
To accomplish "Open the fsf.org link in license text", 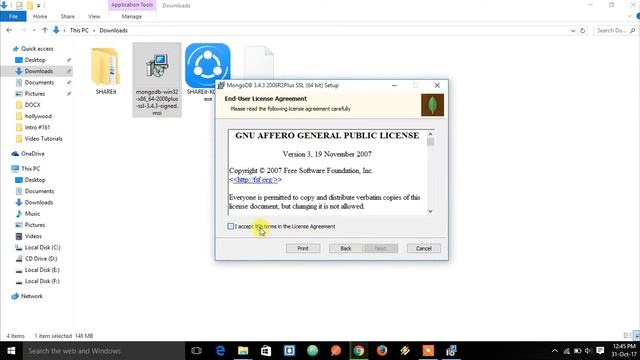I will [x=256, y=180].
